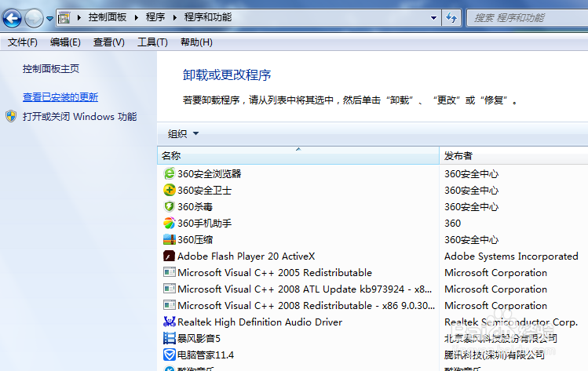Image resolution: width=588 pixels, height=371 pixels.
Task: Expand arrow before 控制面板 breadcrumb
Action: (x=79, y=17)
